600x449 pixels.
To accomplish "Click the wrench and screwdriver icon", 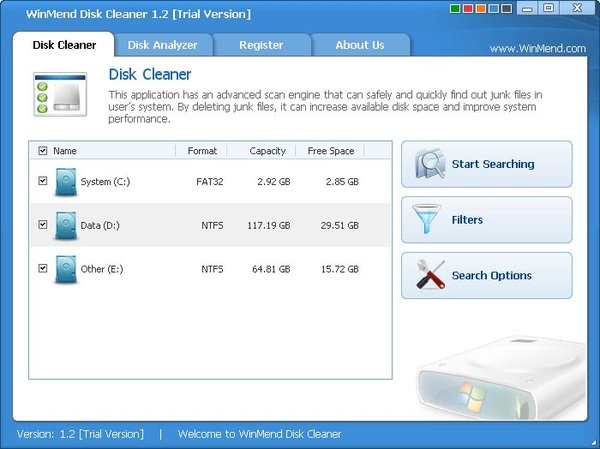I will pyautogui.click(x=430, y=274).
